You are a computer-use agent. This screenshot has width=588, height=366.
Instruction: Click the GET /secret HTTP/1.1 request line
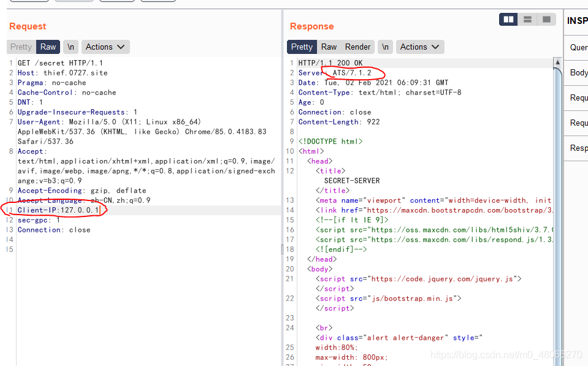tap(60, 63)
